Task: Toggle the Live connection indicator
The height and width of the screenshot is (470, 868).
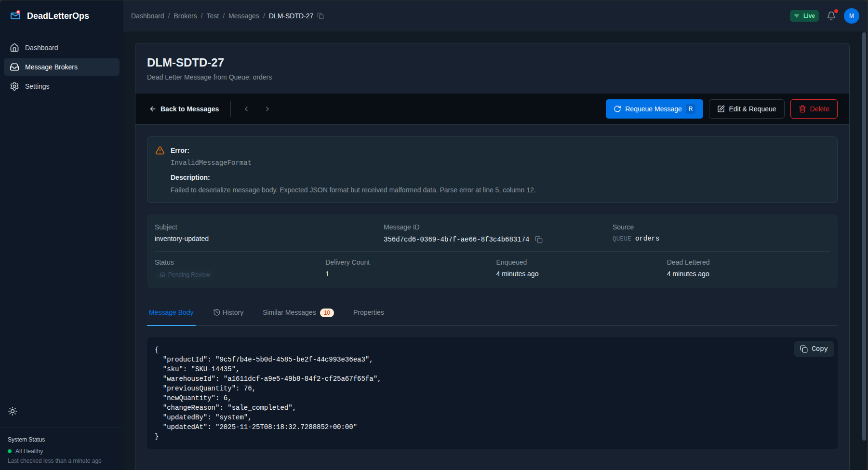Action: (804, 15)
